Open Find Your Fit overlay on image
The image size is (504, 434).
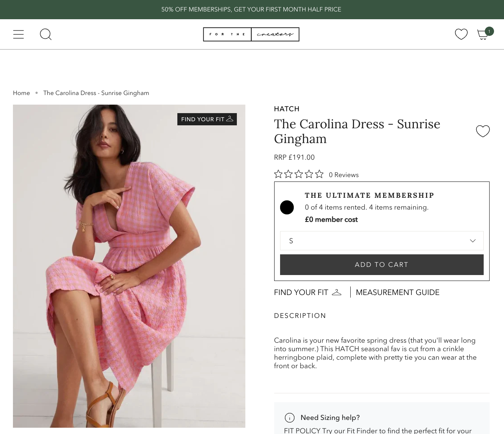[x=207, y=119]
